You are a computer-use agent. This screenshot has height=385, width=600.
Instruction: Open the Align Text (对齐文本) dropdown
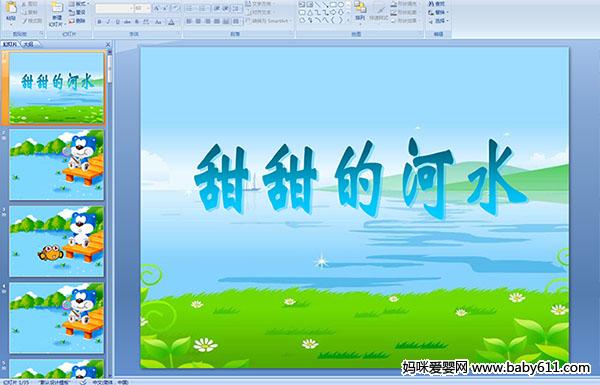(x=260, y=12)
